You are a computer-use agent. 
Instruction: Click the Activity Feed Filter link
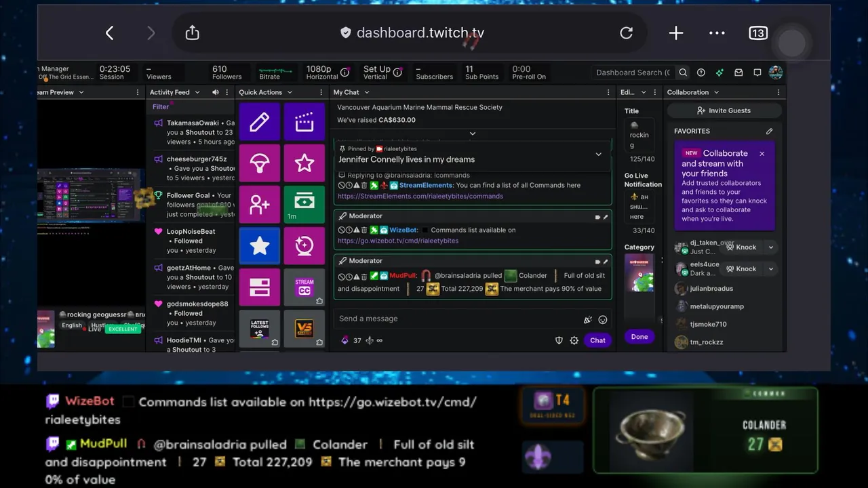pyautogui.click(x=161, y=106)
